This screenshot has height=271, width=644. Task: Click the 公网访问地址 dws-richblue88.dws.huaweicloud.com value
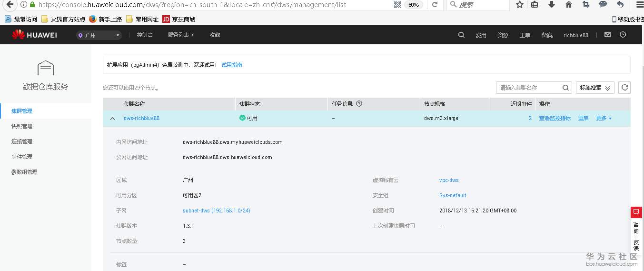228,157
